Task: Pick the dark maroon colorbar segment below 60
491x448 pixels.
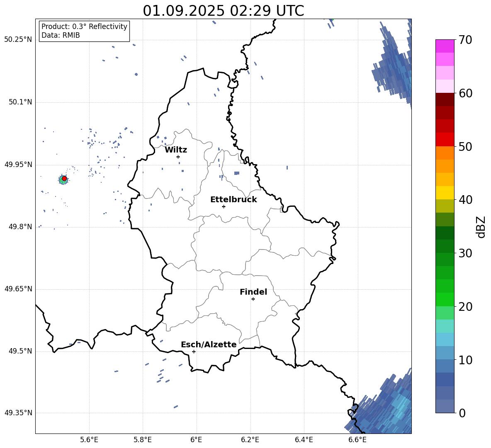Action: click(445, 99)
